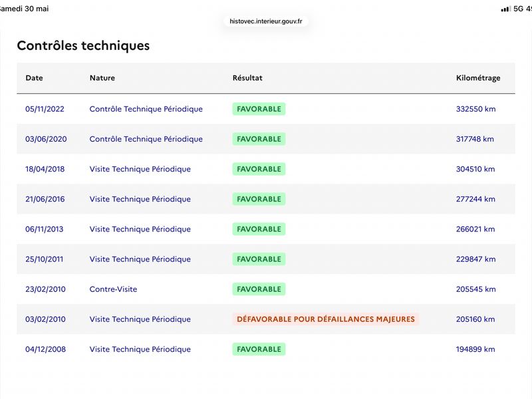532x399 pixels.
Task: Select the 21/06/2016 date entry
Action: click(45, 199)
